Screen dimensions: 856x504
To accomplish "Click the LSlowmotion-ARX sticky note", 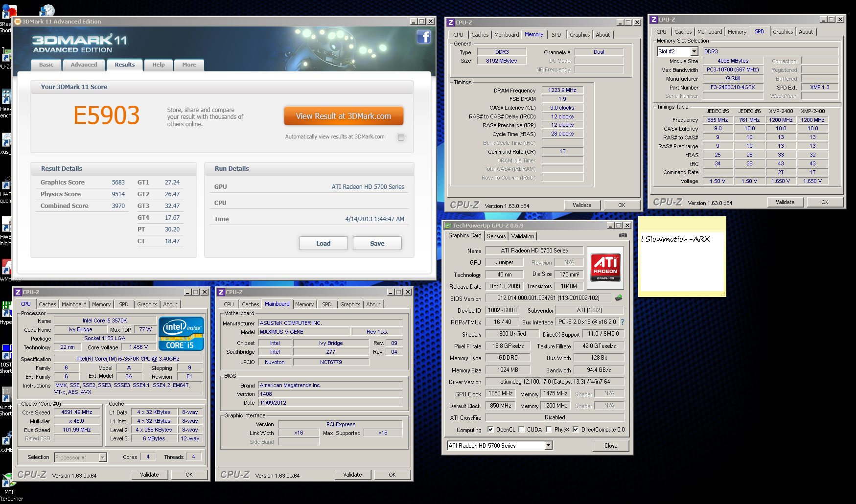I will click(682, 257).
